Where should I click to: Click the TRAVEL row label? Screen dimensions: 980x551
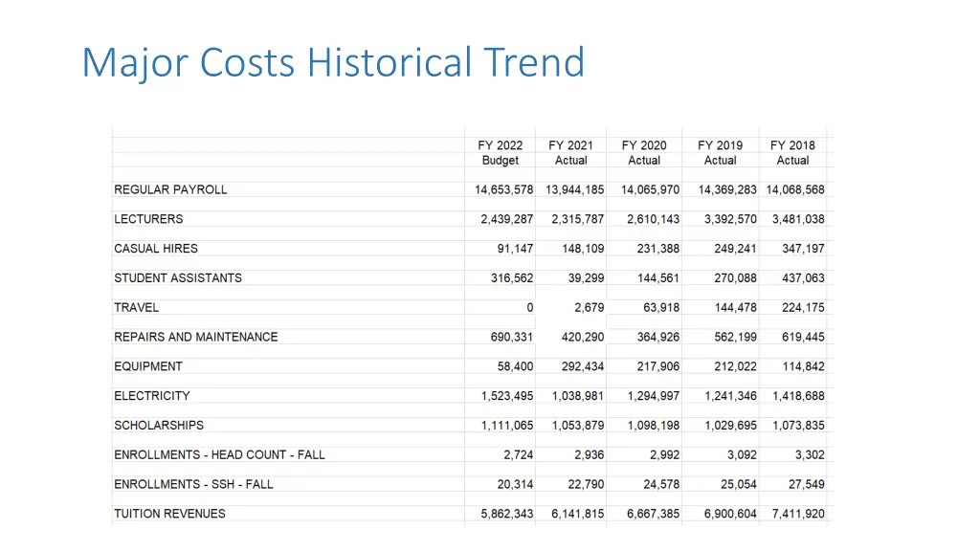pyautogui.click(x=136, y=307)
